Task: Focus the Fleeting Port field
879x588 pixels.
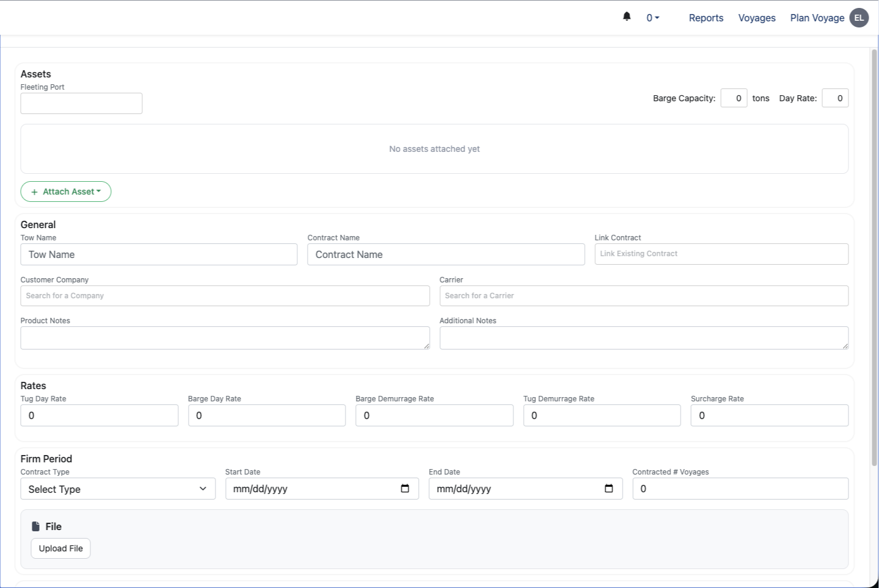Action: tap(81, 104)
